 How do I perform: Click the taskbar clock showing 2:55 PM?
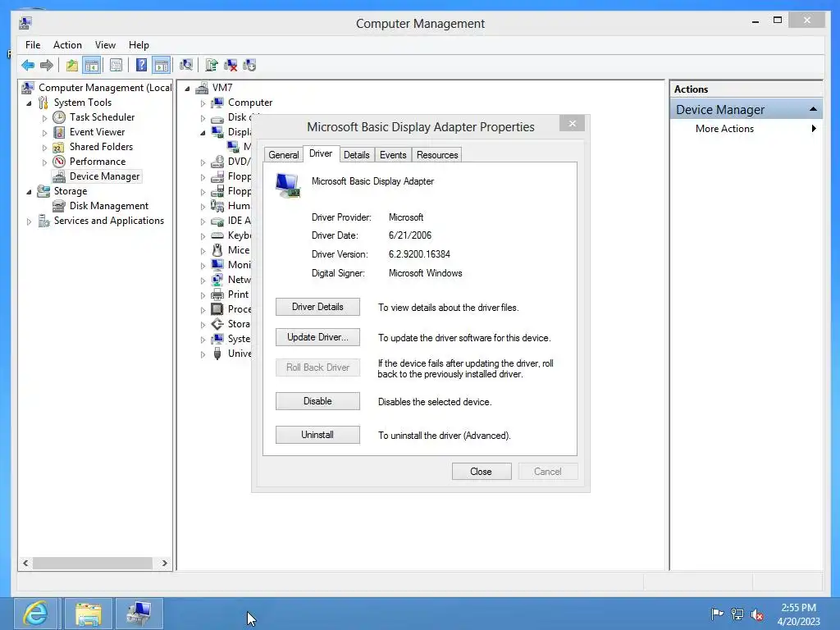pyautogui.click(x=798, y=614)
